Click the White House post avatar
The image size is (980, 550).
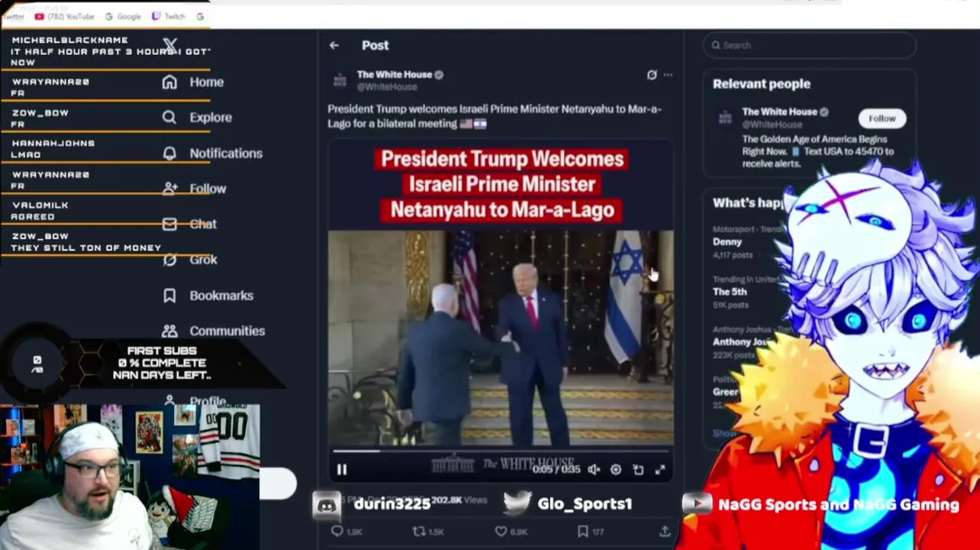[x=340, y=80]
